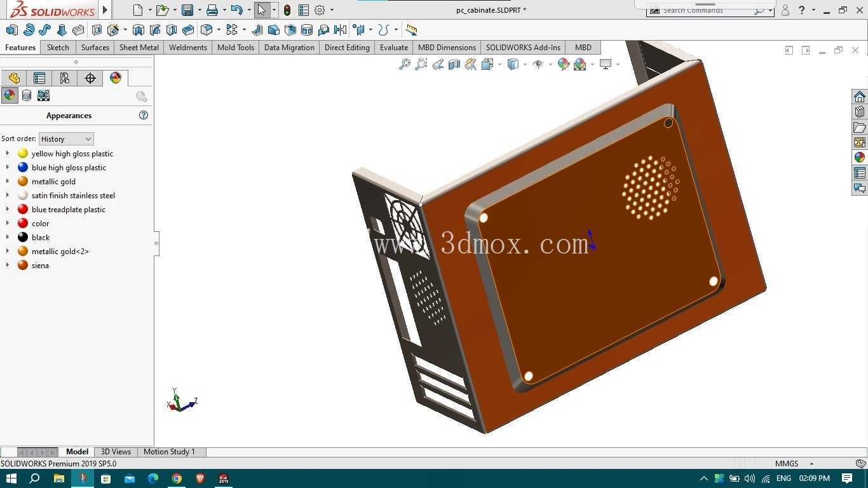Open File Explorer task pane folder icon
The height and width of the screenshot is (488, 868).
860,127
